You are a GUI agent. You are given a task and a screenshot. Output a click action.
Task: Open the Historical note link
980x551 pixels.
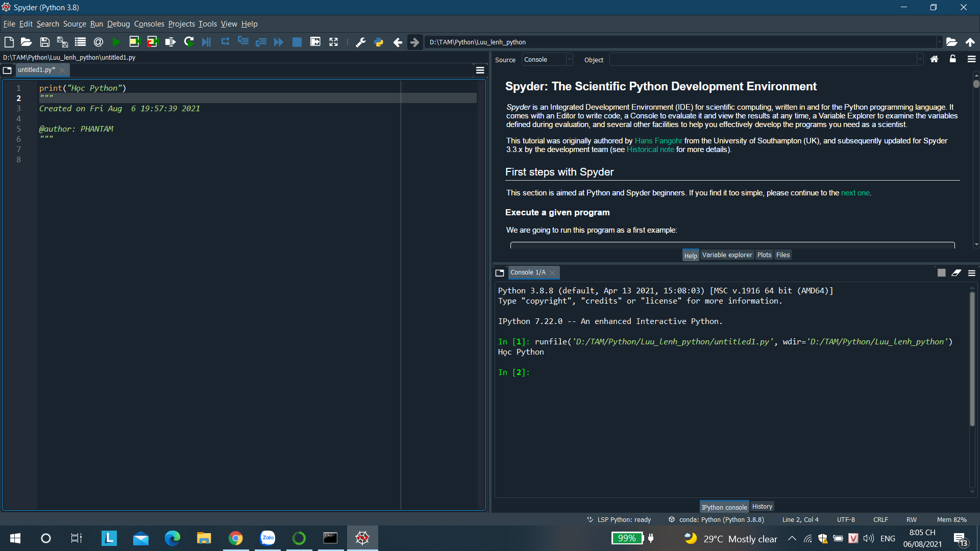[650, 149]
